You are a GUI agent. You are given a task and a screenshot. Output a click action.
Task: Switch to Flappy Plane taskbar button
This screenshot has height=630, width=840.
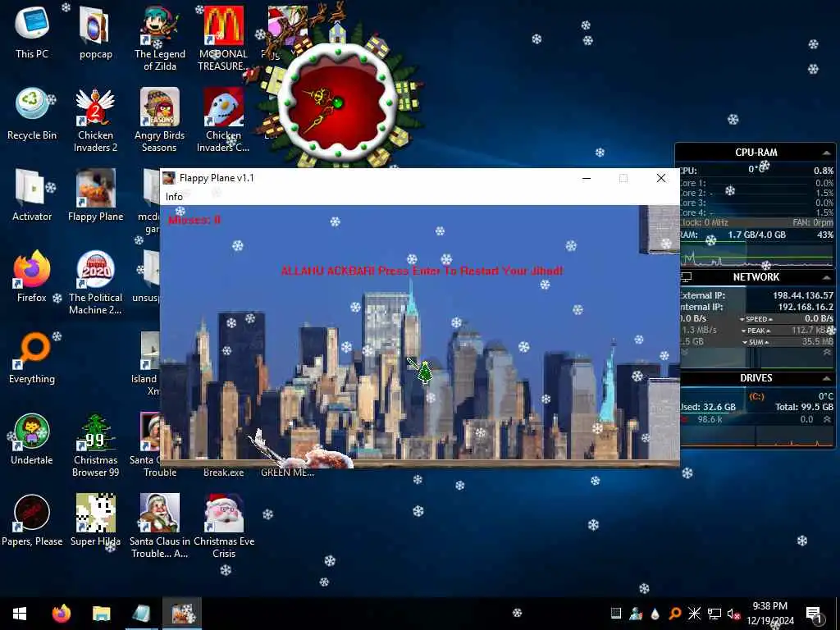182,614
